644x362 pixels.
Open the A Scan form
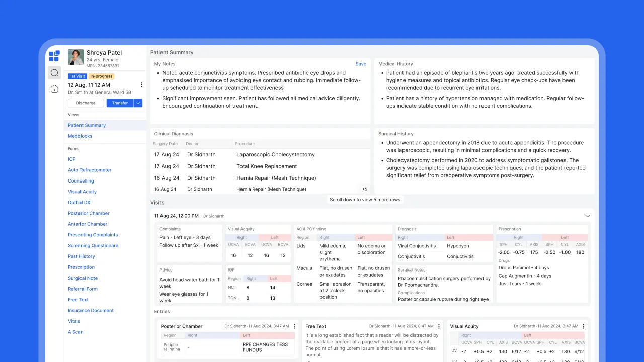[x=75, y=332]
